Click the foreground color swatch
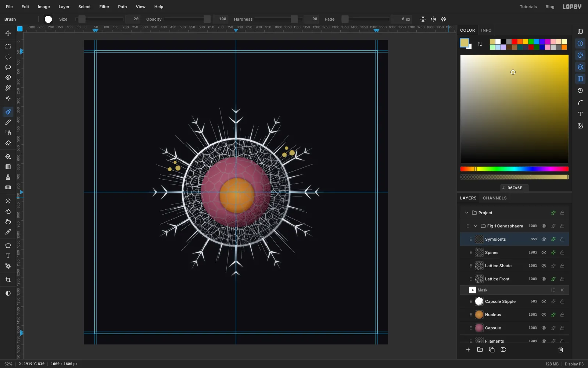Screen dimensions: 588x368 (x=465, y=43)
